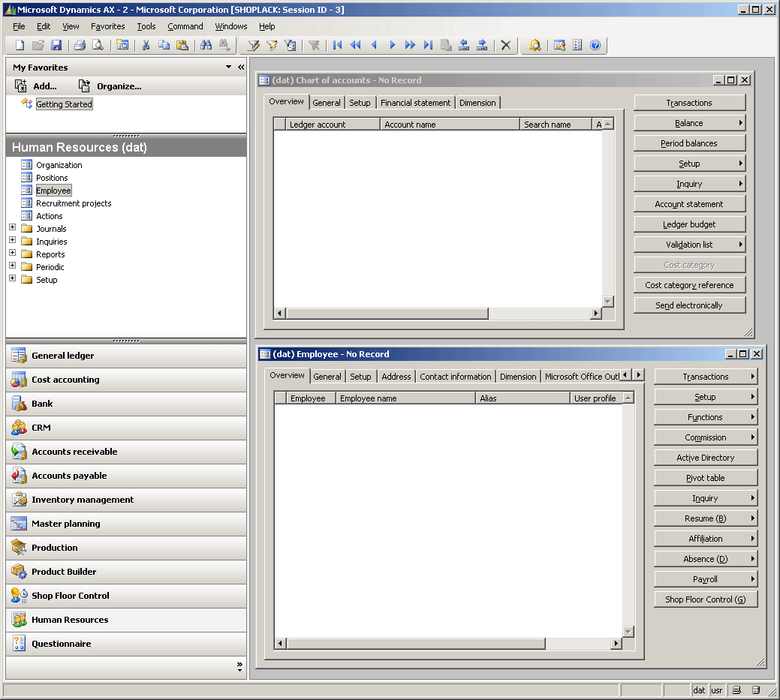
Task: Open the Command menu
Action: (185, 26)
